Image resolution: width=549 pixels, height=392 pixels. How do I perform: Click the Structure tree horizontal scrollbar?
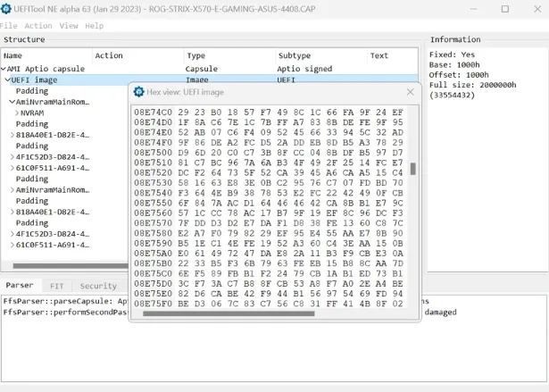coord(70,266)
